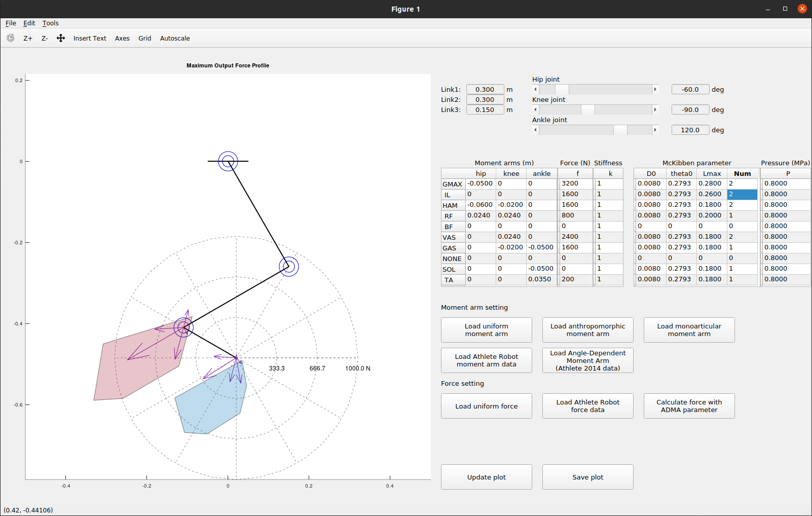Click the Z- zoom out tool
The height and width of the screenshot is (516, 812).
[x=45, y=39]
